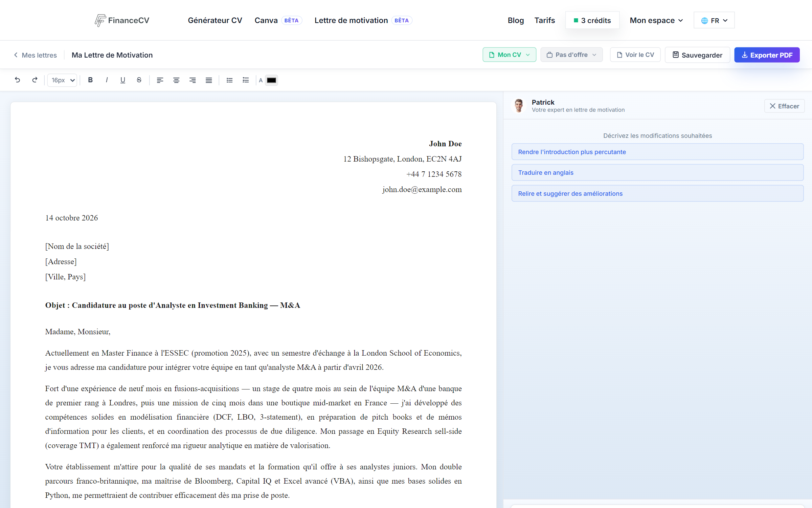
Task: Select the 'Traduire en anglais' suggestion
Action: click(657, 173)
